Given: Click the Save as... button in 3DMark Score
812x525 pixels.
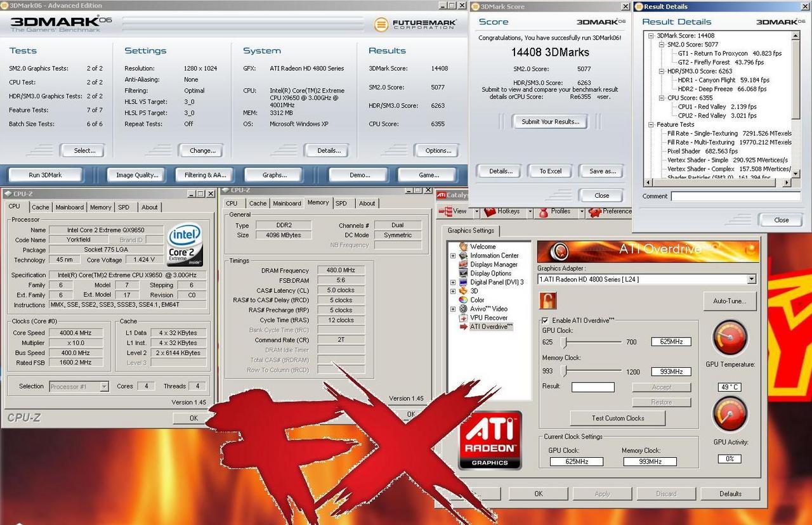Looking at the screenshot, I should coord(602,171).
